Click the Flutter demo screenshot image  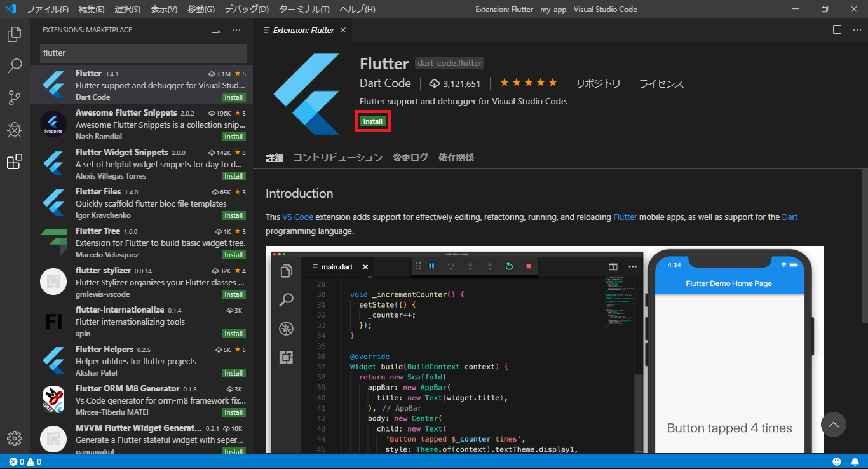tap(545, 350)
